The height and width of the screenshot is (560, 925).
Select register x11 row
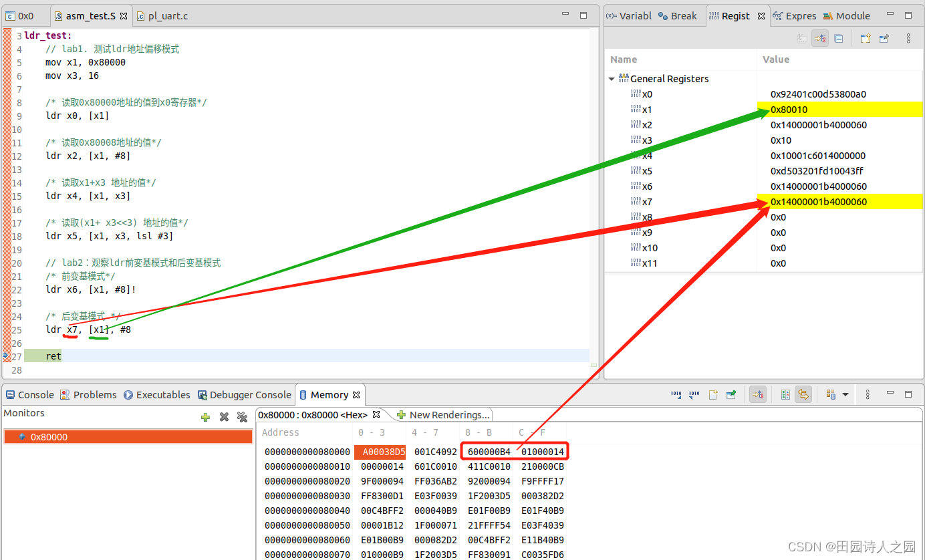[x=763, y=263]
